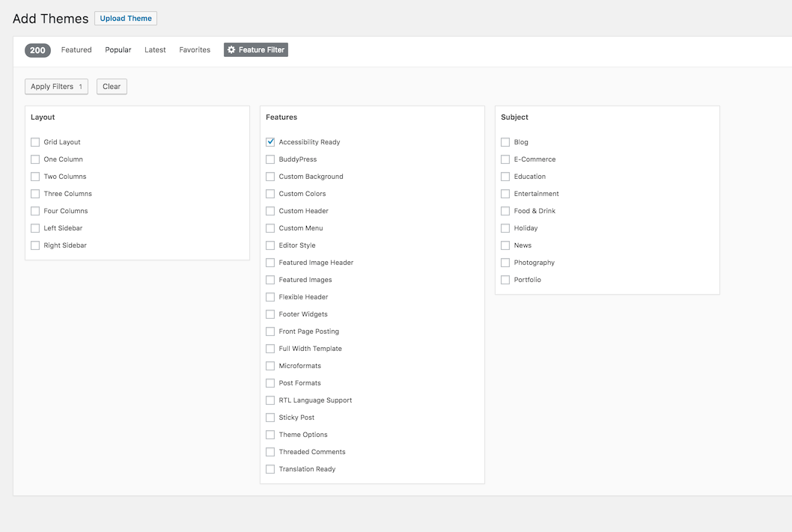
Task: Enable the Custom Background checkbox
Action: click(270, 176)
